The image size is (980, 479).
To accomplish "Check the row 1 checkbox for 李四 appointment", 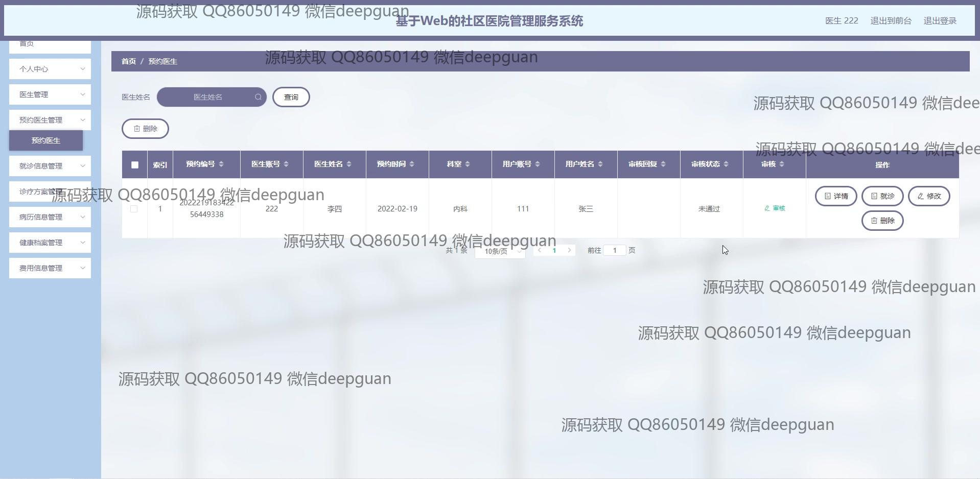I will (x=134, y=209).
